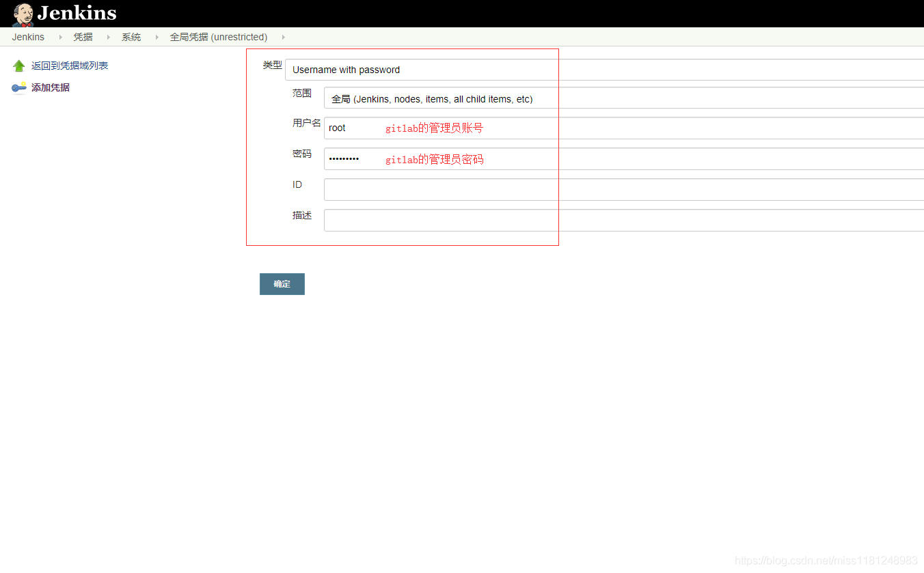
Task: Focus the empty ID input field
Action: click(x=624, y=190)
